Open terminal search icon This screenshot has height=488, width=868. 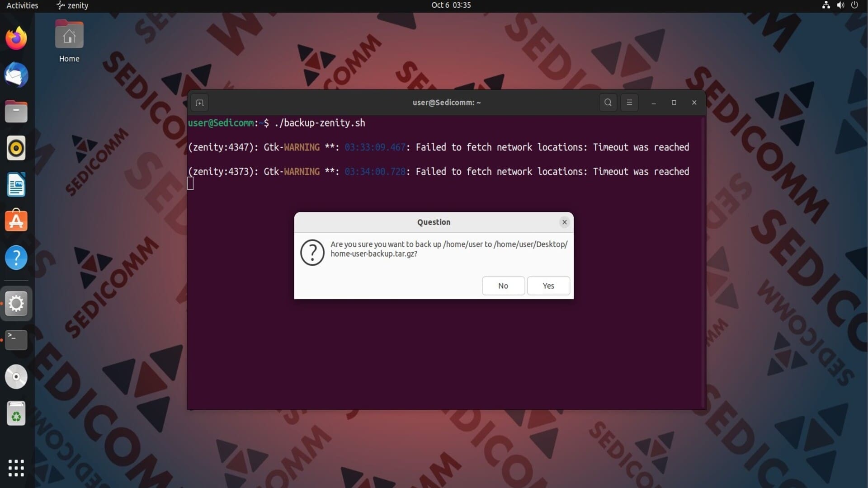(608, 103)
